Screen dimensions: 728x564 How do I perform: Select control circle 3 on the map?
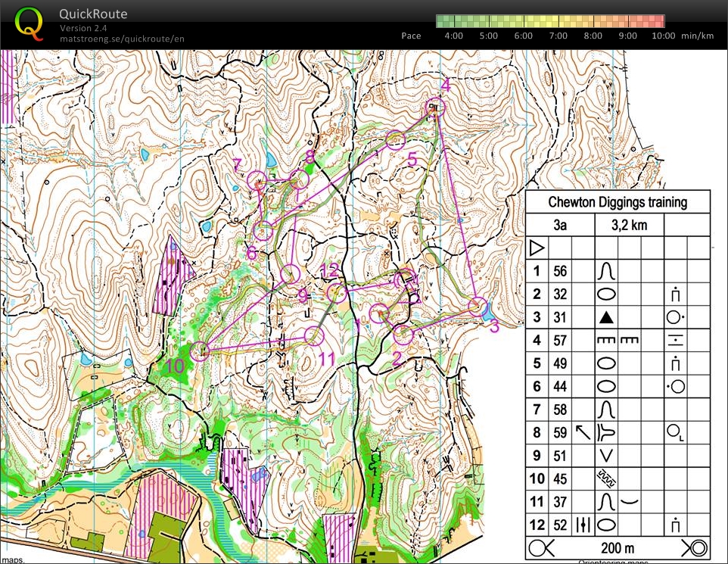click(x=478, y=307)
